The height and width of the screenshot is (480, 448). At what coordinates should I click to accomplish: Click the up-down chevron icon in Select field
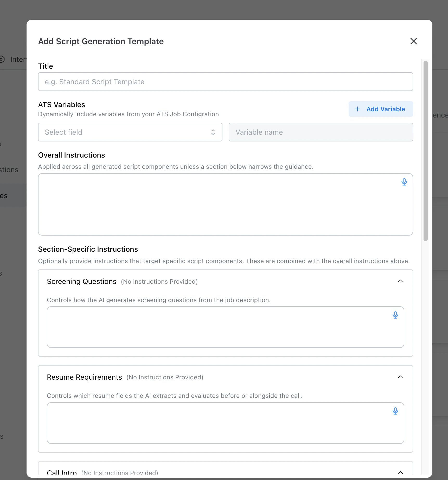[213, 132]
